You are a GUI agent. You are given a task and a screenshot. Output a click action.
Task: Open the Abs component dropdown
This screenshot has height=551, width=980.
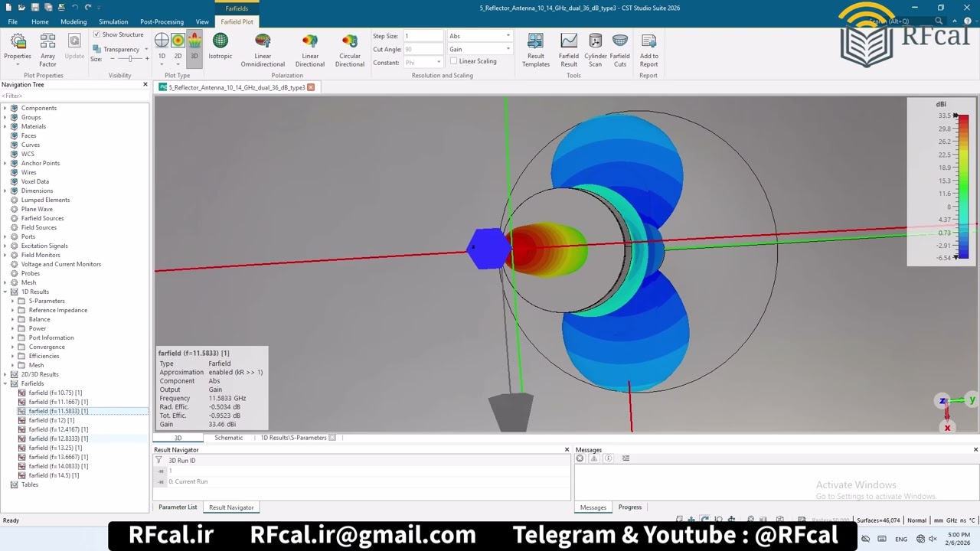point(479,36)
